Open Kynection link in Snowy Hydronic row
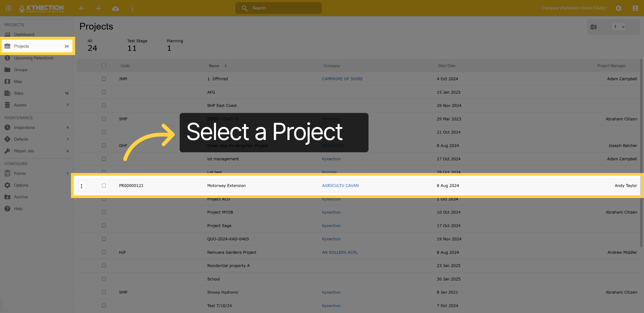644x313 pixels. (x=331, y=292)
